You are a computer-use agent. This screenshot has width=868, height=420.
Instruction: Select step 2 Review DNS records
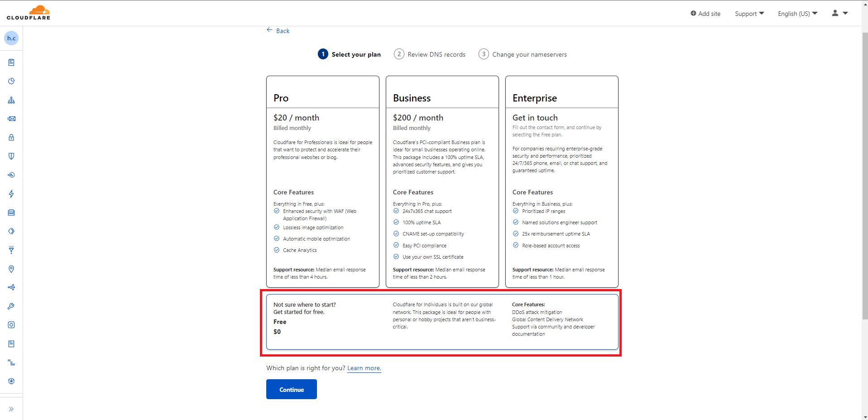(429, 54)
